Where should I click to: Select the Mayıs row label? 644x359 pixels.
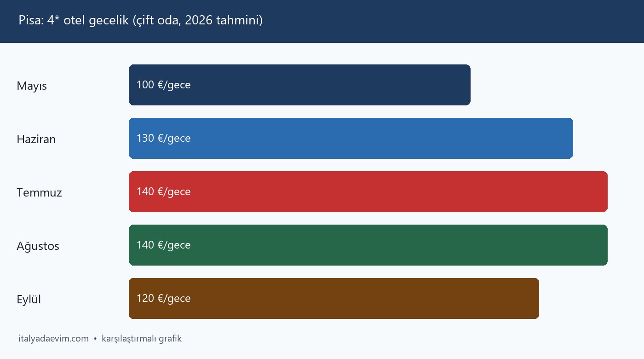pos(32,86)
